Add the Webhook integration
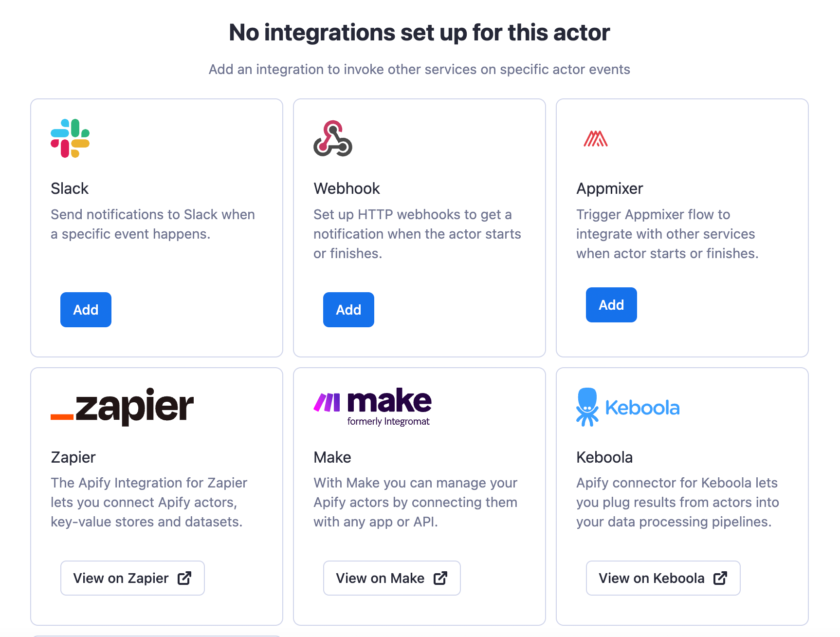 point(348,309)
